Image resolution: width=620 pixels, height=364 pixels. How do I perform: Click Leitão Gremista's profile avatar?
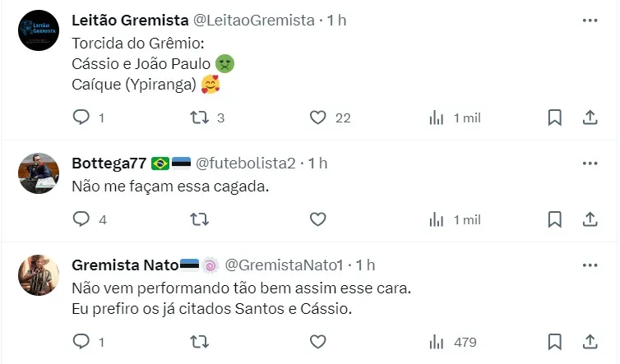click(x=39, y=31)
